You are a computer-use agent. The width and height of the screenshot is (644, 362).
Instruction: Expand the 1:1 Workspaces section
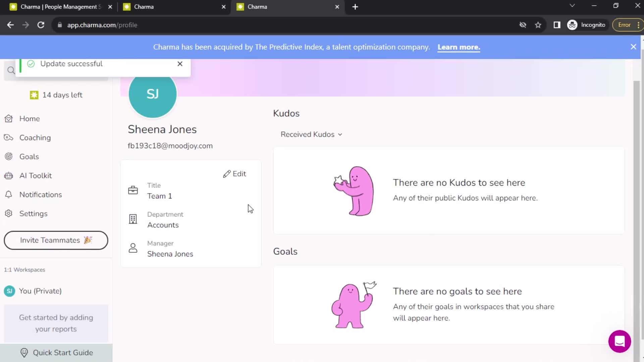[x=24, y=269]
